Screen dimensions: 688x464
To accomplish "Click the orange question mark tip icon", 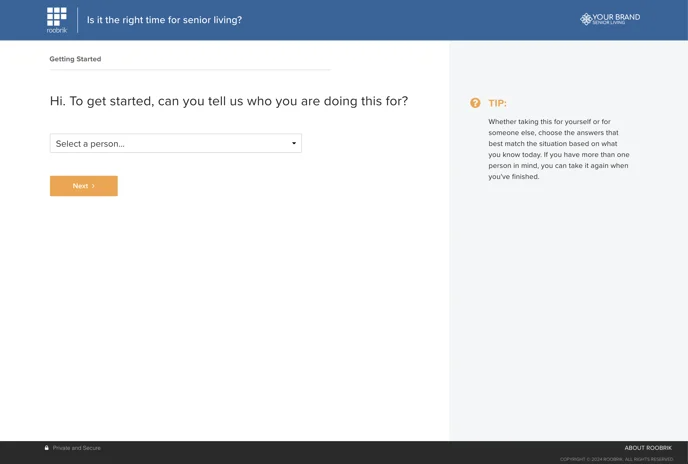I will point(475,103).
